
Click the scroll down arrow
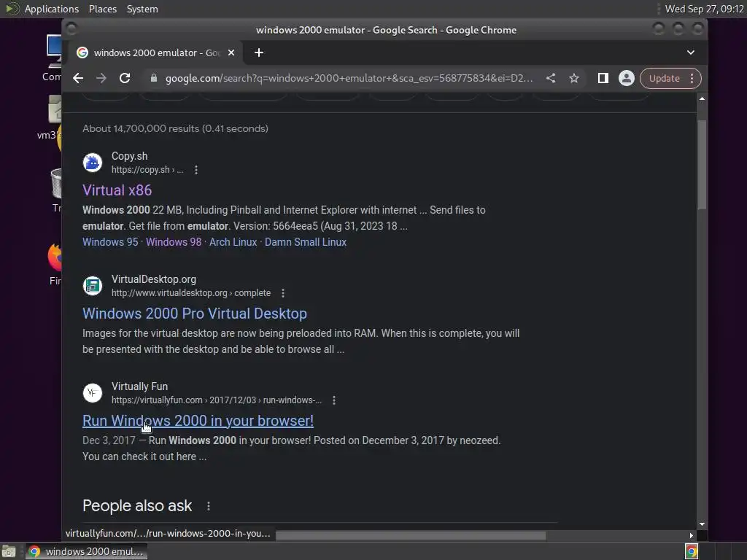click(x=702, y=524)
